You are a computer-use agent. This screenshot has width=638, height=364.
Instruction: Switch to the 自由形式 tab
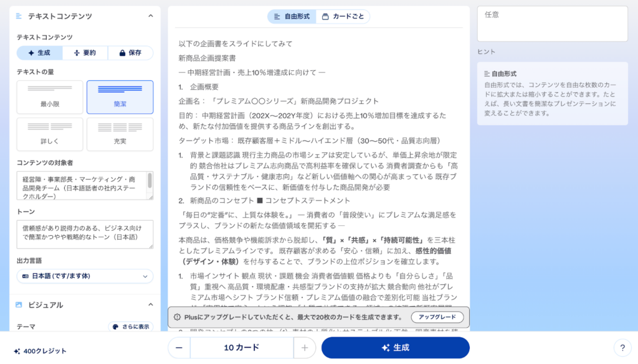292,17
